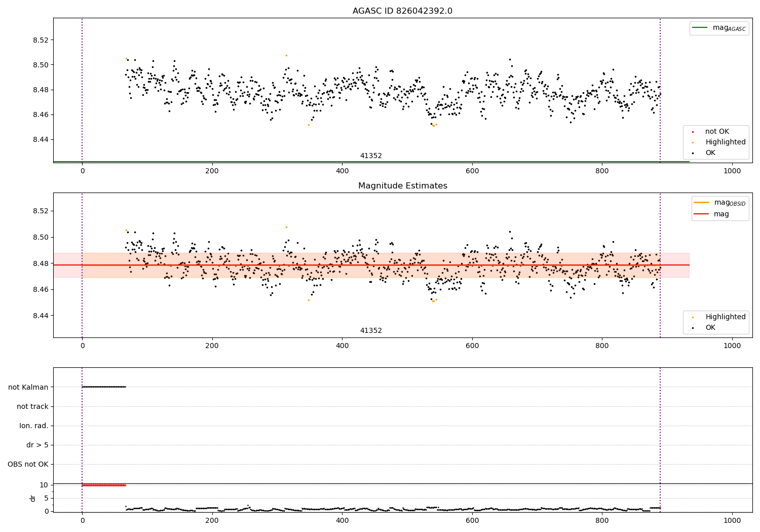
Task: Click the Highlighted legend marker in Magnitude Estimates plot
Action: click(693, 317)
